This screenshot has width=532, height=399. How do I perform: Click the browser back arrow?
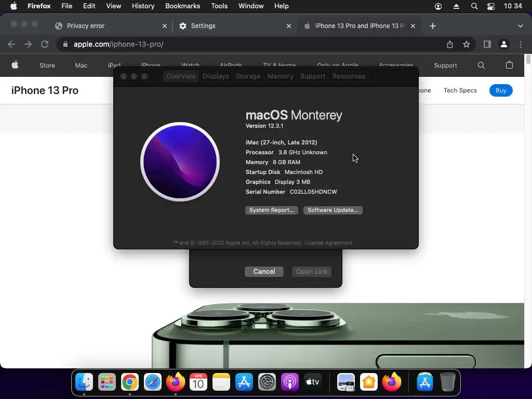pos(11,44)
